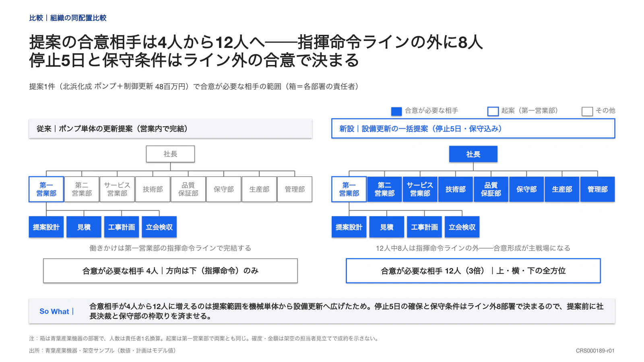Click 第二営業部 box in the 従来 chart

(82, 189)
